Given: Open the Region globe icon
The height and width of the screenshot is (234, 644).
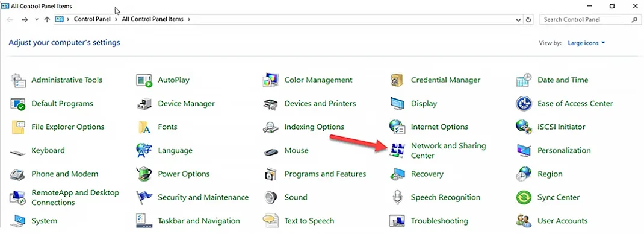Looking at the screenshot, I should [x=524, y=174].
